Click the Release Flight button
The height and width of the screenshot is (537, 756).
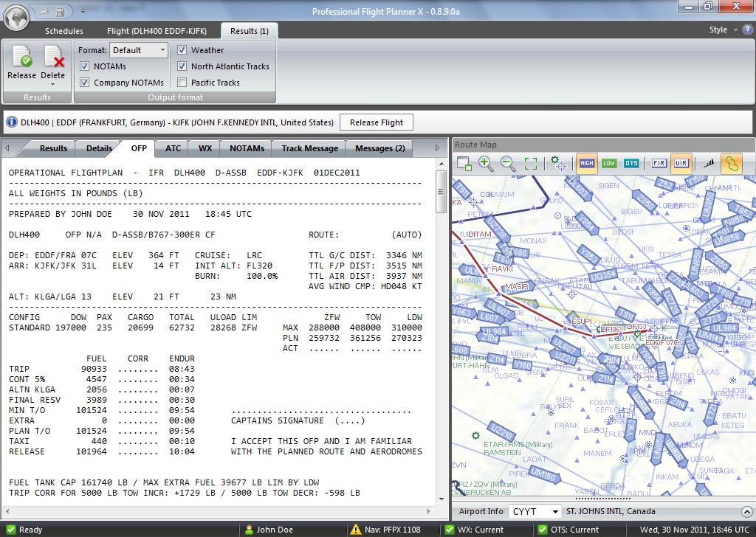[377, 122]
